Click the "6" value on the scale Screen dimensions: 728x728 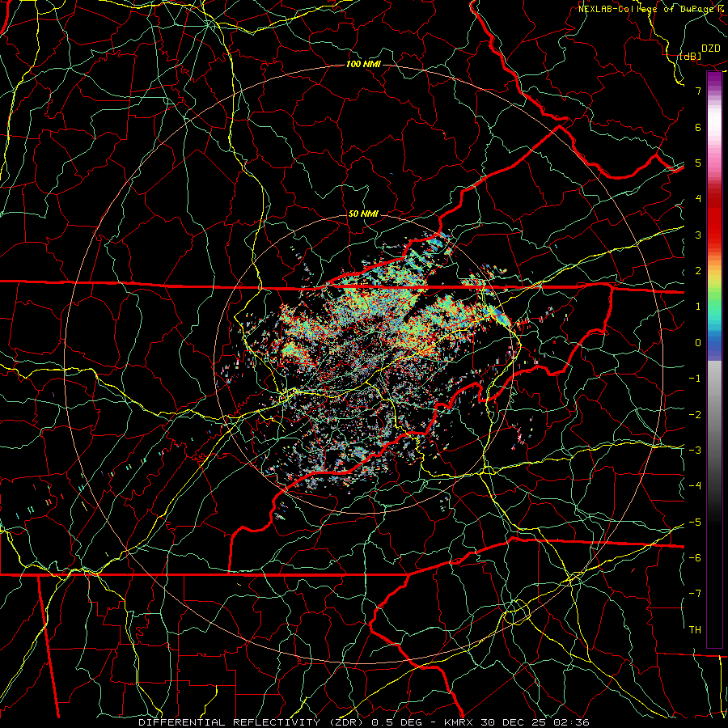click(698, 127)
